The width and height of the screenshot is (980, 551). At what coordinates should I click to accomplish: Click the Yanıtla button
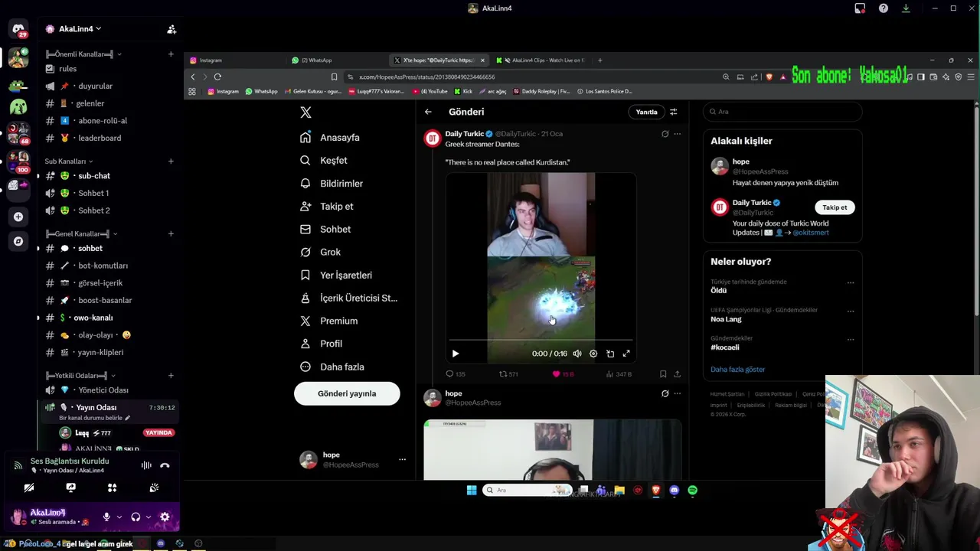pyautogui.click(x=646, y=112)
